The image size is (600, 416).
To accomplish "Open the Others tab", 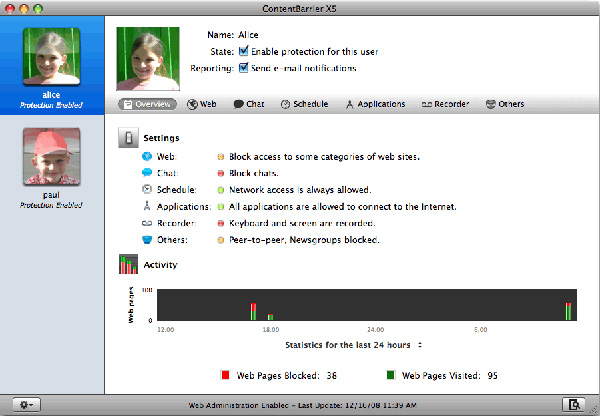I will click(x=505, y=104).
